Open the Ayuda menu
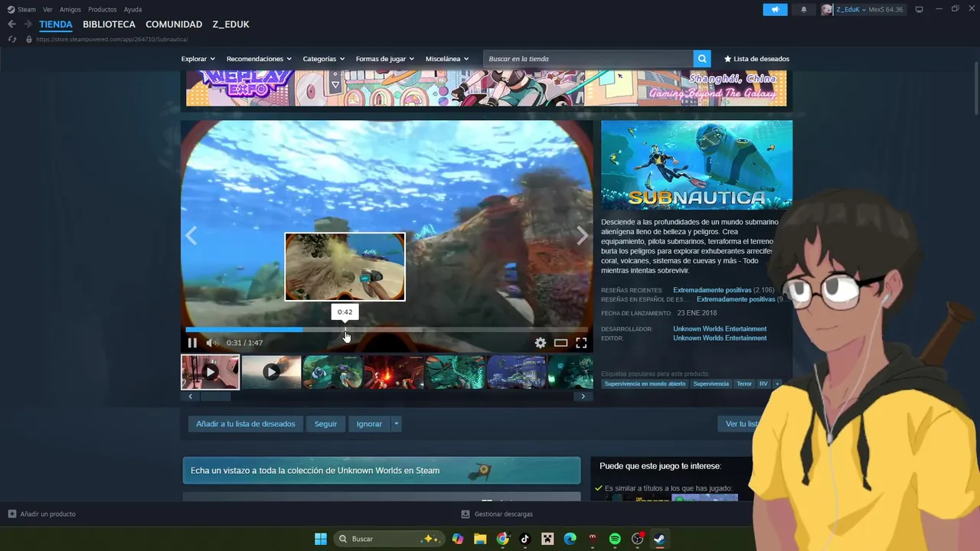 pyautogui.click(x=132, y=9)
